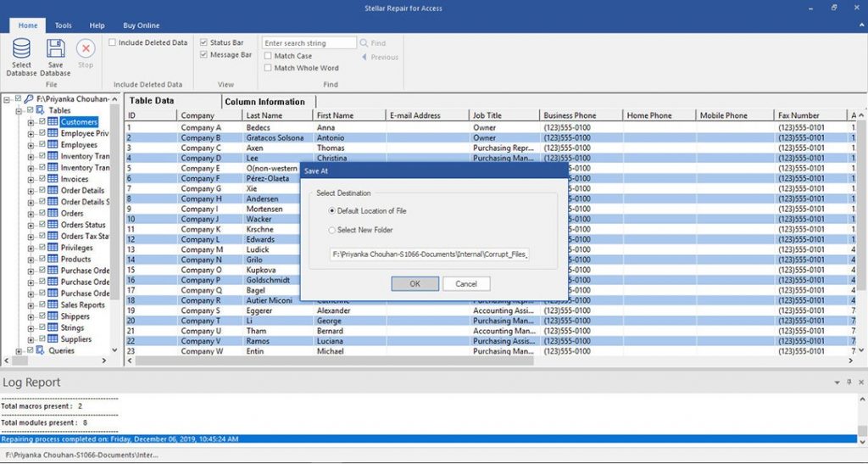
Task: Click the Stop icon
Action: (x=86, y=48)
